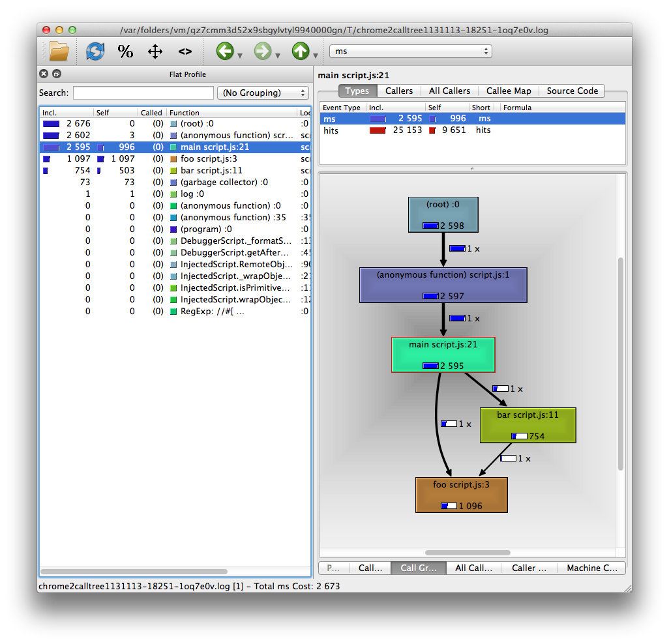
Task: Open the ms event type dropdown
Action: [x=410, y=51]
